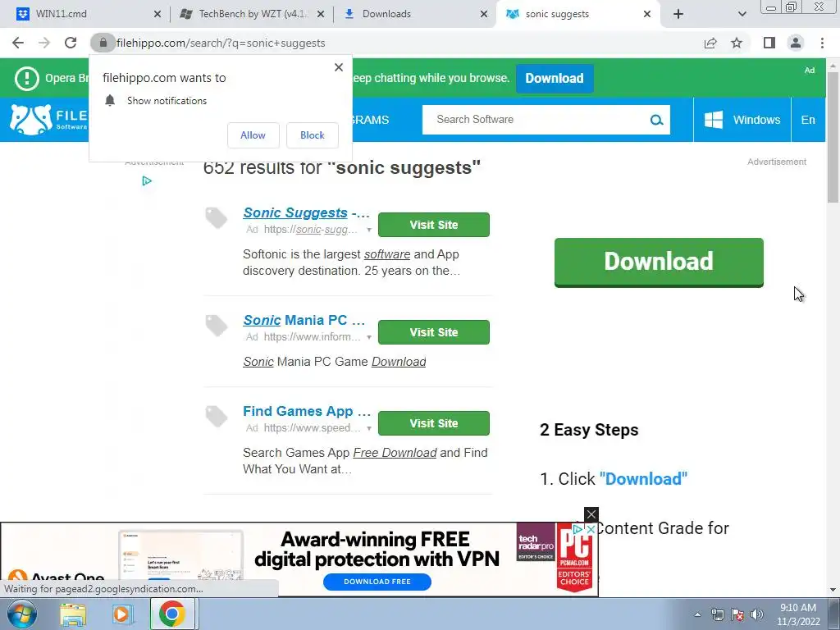Close the TechBench tab
Image resolution: width=840 pixels, height=630 pixels.
tap(321, 14)
